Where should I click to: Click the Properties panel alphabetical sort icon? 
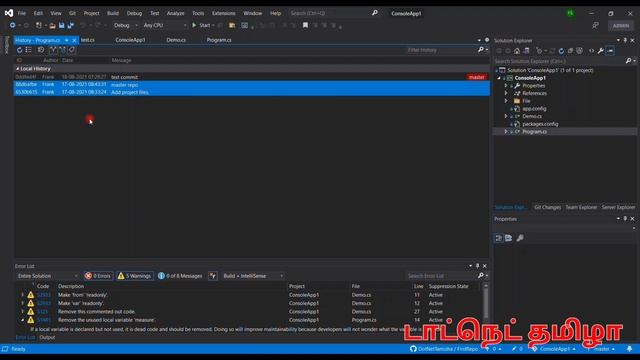pos(508,238)
